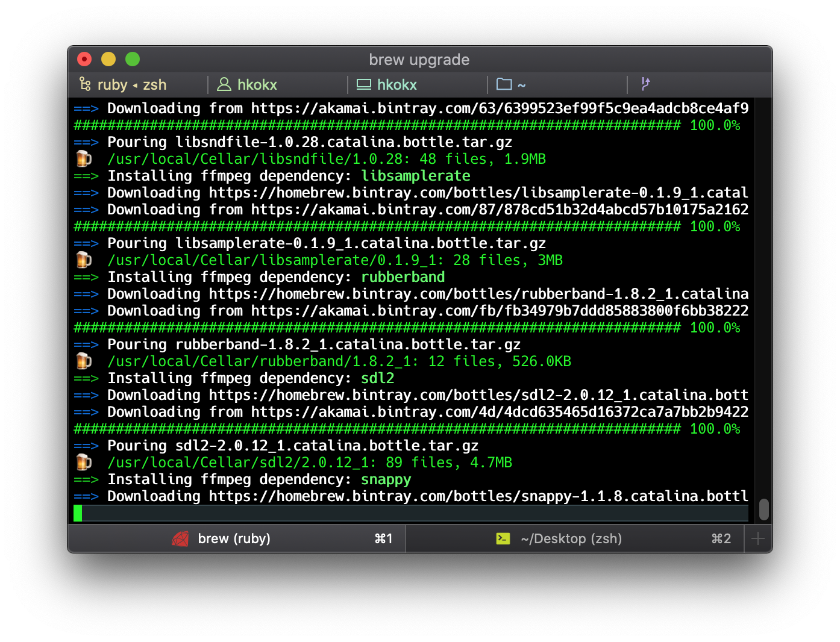Click the git branch icon in the status bar

coord(645,84)
